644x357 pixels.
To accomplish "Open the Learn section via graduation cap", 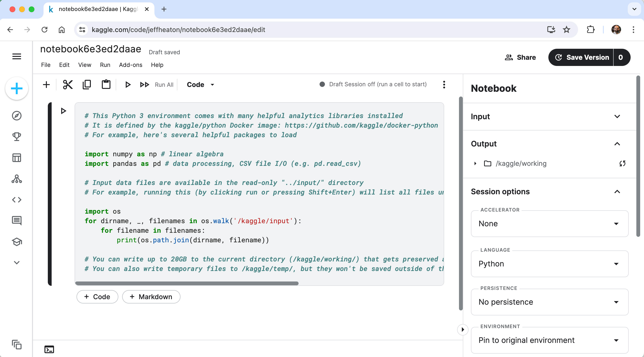I will click(16, 241).
